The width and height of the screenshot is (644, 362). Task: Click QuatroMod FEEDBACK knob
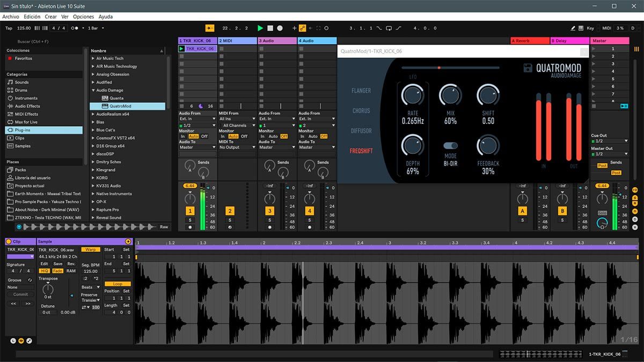[x=488, y=145]
